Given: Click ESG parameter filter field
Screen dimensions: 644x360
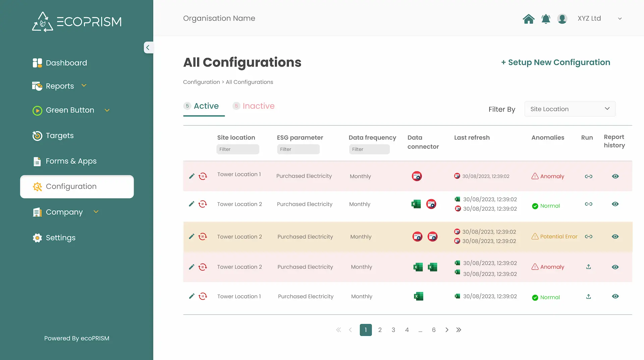Looking at the screenshot, I should 299,149.
